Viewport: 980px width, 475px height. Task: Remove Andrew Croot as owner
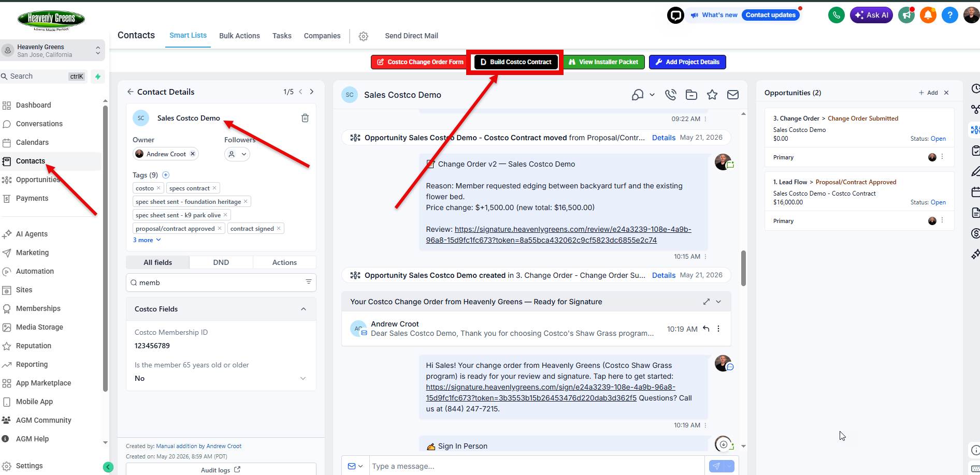click(x=193, y=154)
